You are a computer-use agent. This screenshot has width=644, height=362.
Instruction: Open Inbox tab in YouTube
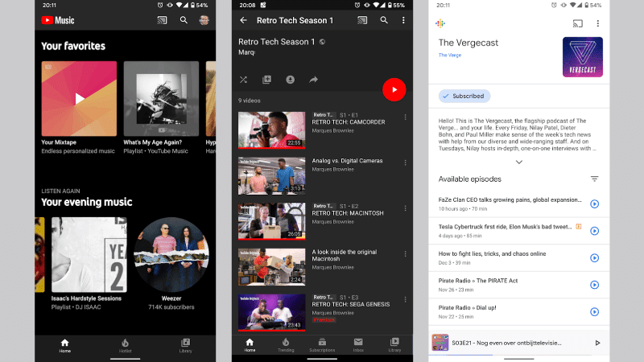[358, 345]
